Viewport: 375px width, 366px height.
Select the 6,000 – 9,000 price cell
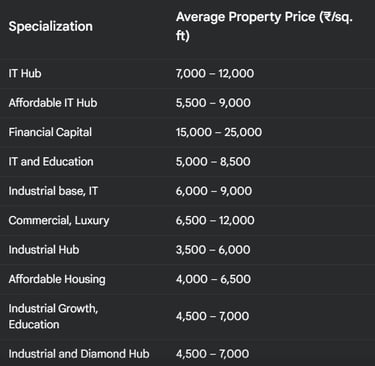tap(214, 191)
